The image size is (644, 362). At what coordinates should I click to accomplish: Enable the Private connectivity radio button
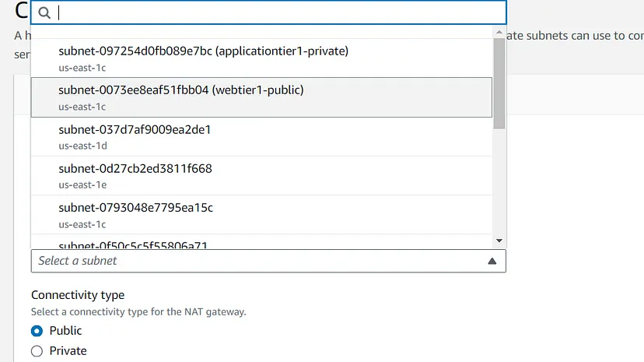click(x=37, y=351)
